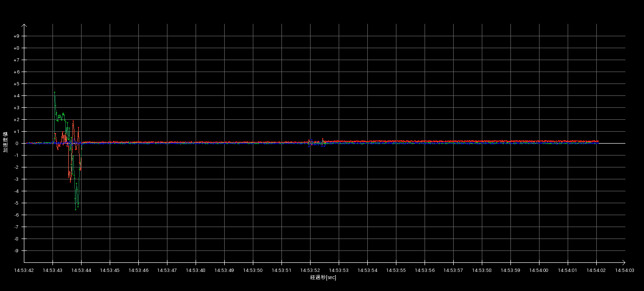644x291 pixels.
Task: Click the -5 y-axis tick label
Action: pyautogui.click(x=17, y=203)
